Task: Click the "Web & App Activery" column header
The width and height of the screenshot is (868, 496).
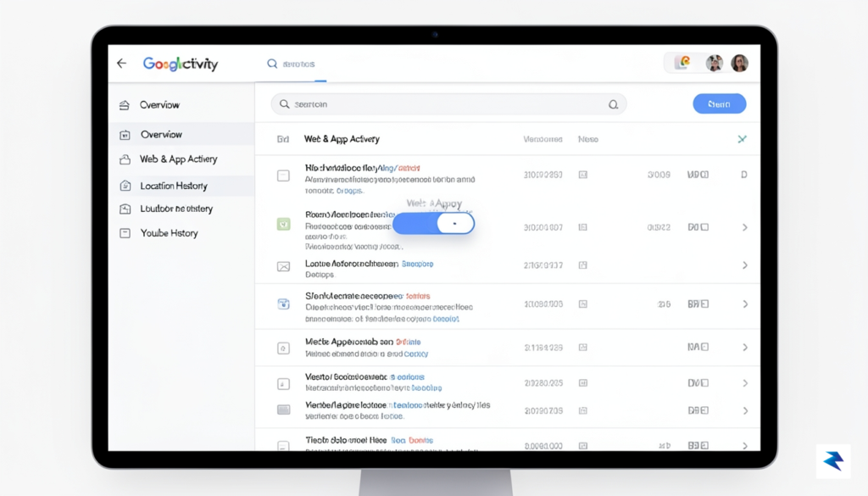Action: click(x=342, y=139)
